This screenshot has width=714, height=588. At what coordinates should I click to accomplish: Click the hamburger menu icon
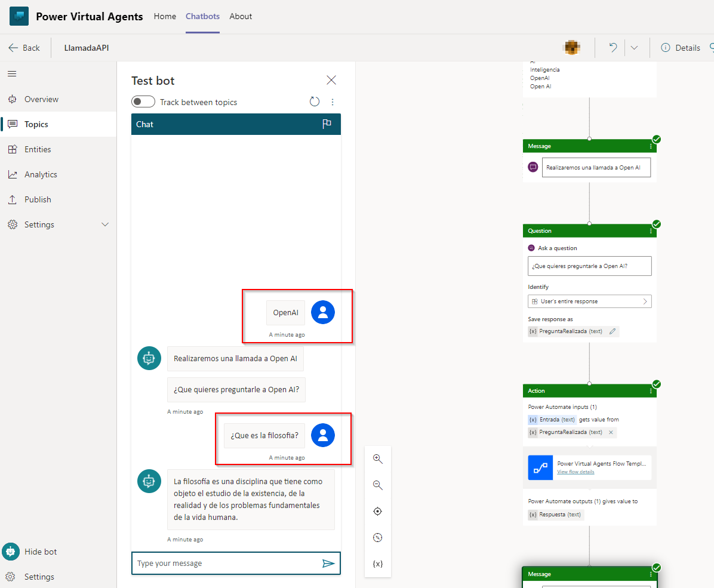click(12, 74)
